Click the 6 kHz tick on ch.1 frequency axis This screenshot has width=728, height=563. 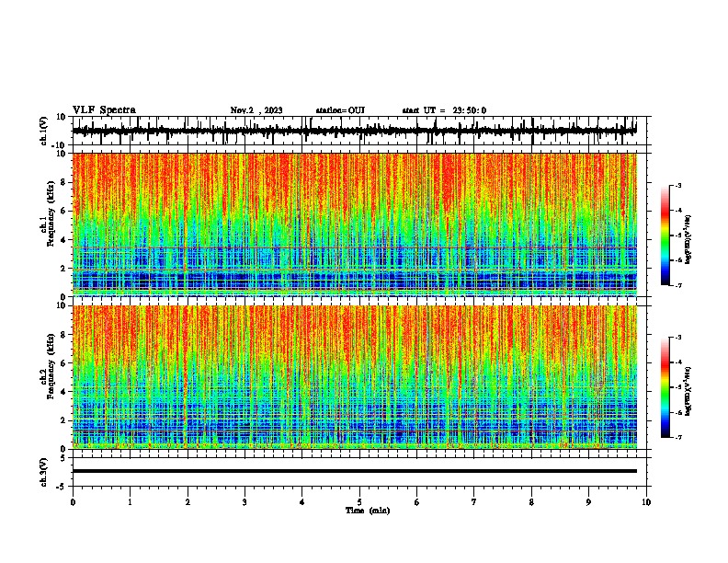(x=63, y=211)
